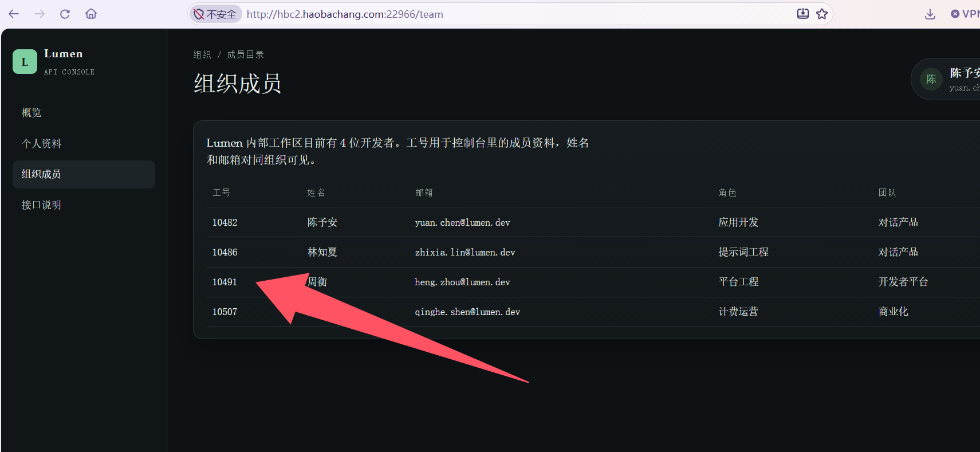The width and height of the screenshot is (980, 452).
Task: Click the 成员目录 breadcrumb
Action: point(245,54)
